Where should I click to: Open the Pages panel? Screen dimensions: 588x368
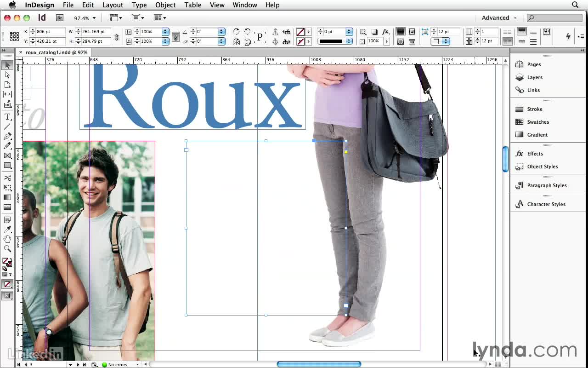(534, 64)
